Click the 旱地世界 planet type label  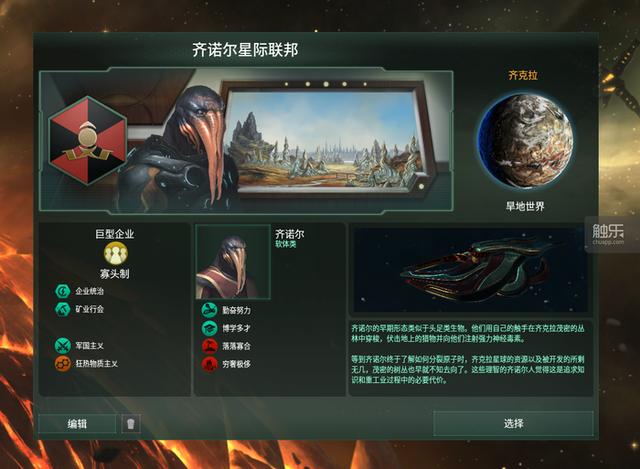pyautogui.click(x=525, y=206)
